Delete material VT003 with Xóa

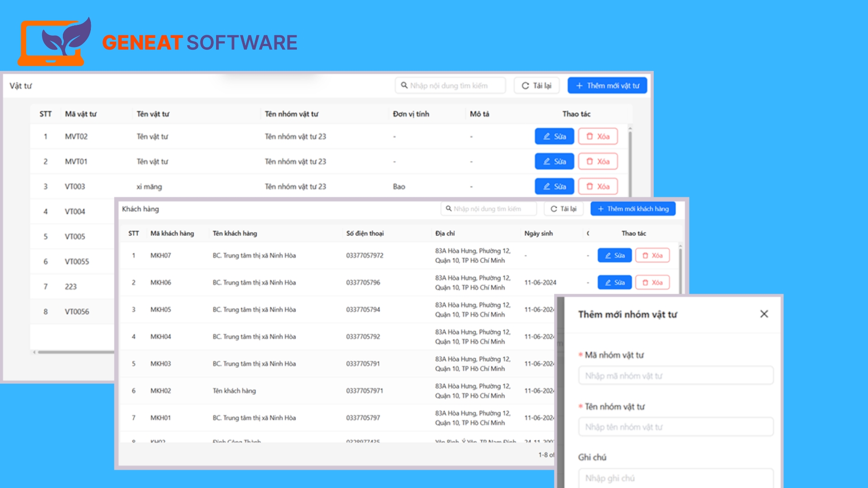click(x=598, y=186)
